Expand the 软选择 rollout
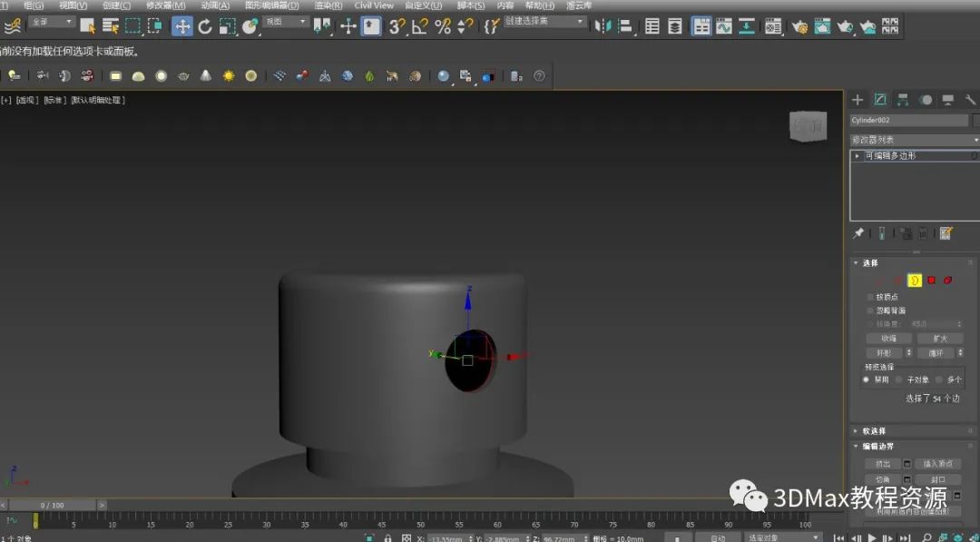 pyautogui.click(x=874, y=431)
